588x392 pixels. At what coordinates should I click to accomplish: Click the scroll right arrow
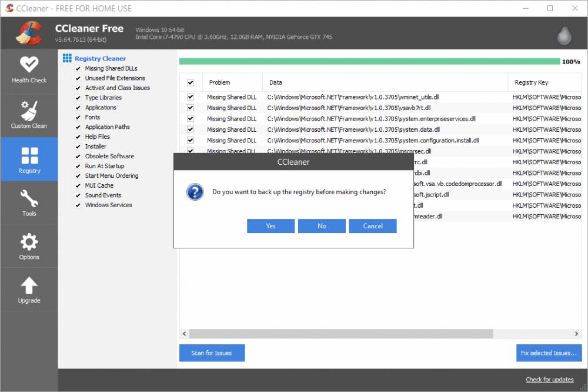coord(576,334)
